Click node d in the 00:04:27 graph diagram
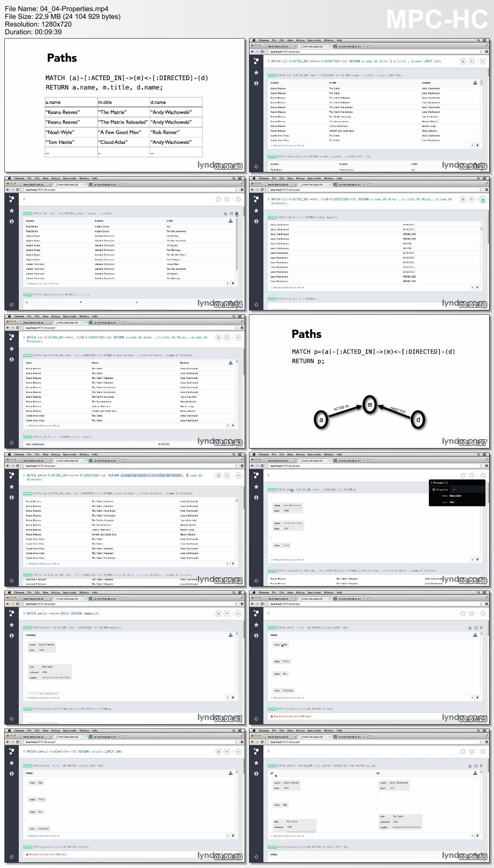 pyautogui.click(x=418, y=420)
